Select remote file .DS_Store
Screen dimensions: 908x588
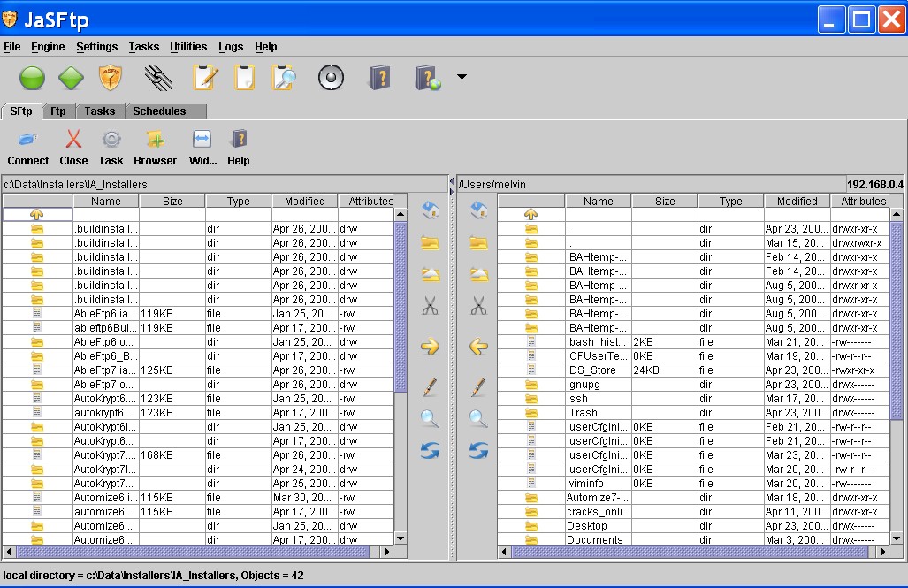694,370
